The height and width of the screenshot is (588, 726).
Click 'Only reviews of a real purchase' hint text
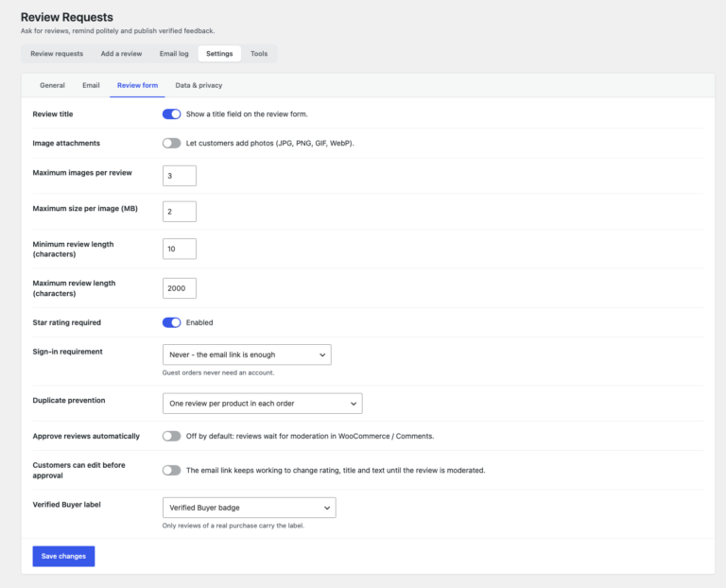coord(233,526)
